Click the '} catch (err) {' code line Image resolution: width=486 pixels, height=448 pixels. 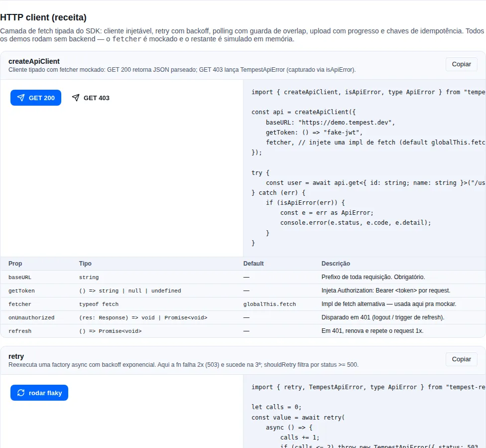point(278,193)
